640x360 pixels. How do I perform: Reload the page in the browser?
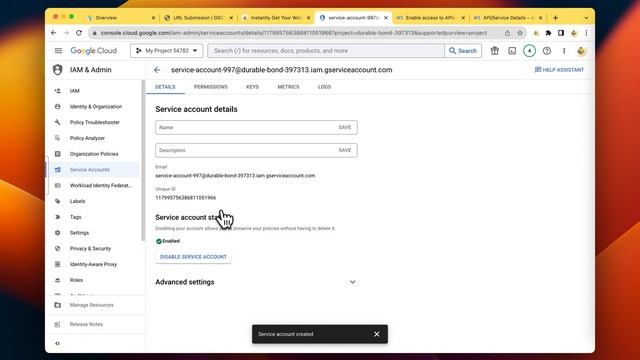point(79,33)
